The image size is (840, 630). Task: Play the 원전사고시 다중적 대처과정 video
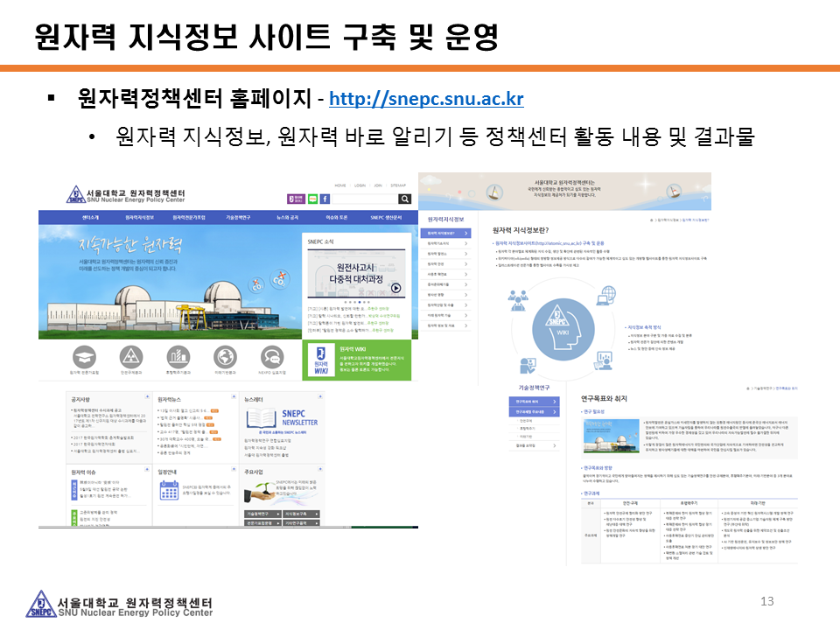(395, 288)
